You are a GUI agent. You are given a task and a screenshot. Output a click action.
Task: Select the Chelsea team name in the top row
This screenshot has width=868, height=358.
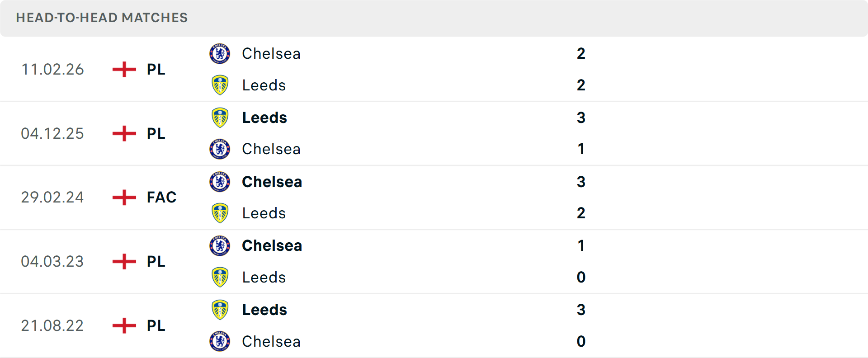(x=271, y=53)
